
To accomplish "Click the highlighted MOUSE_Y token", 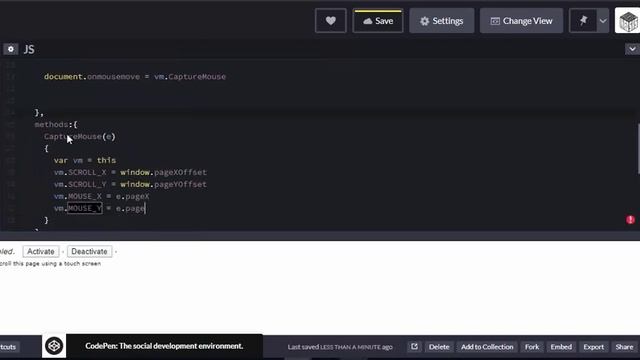I will tap(85, 209).
